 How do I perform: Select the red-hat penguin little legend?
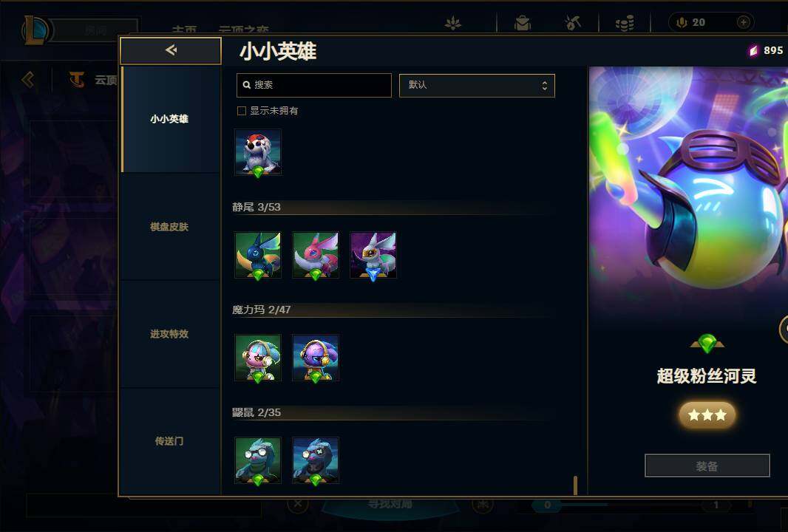tap(258, 152)
